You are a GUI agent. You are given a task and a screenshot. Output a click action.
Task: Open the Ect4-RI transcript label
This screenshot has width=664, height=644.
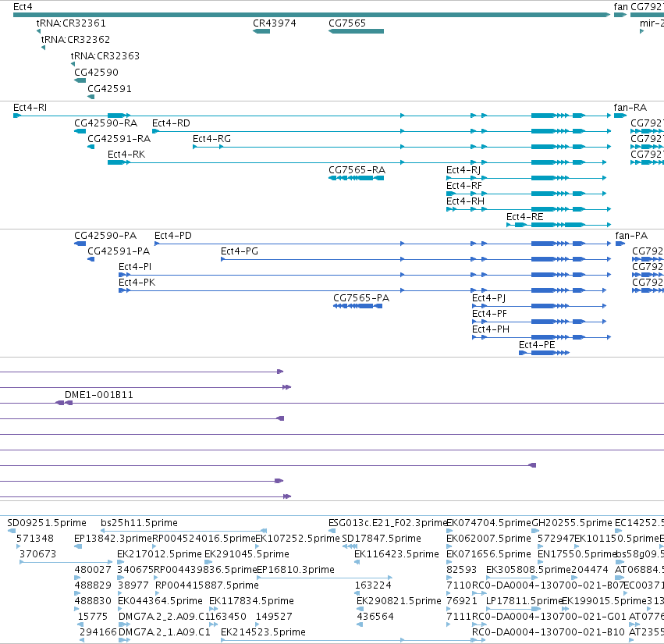point(30,108)
